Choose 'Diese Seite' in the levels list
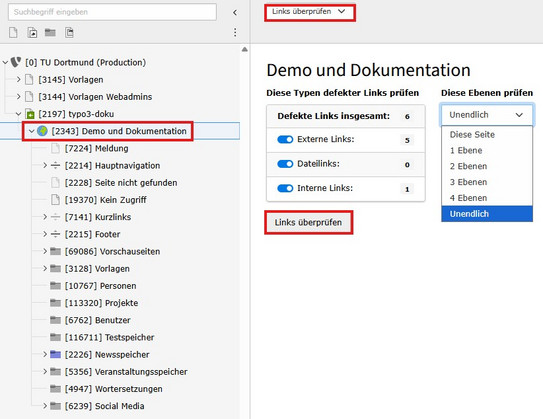The image size is (543, 419). pos(487,134)
